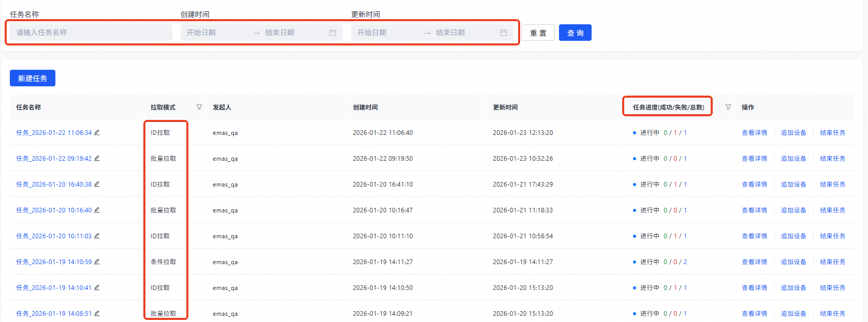Viewport: 868px width, 322px height.
Task: Click 任务名称 column header in table
Action: pyautogui.click(x=28, y=107)
